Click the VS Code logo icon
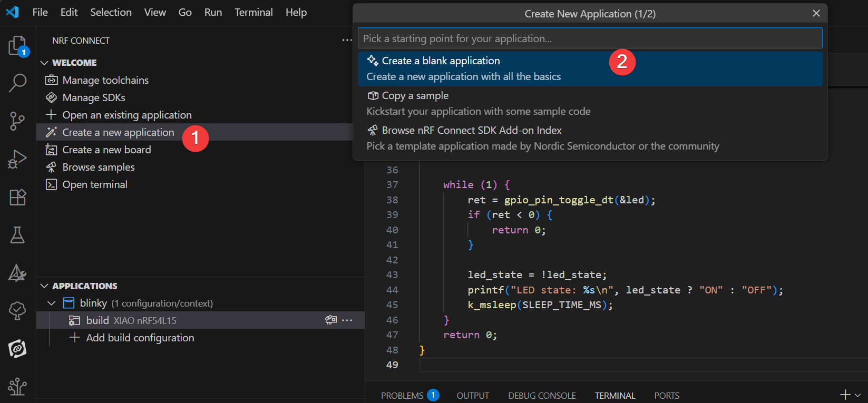Screen dimensions: 868x403 12,12
